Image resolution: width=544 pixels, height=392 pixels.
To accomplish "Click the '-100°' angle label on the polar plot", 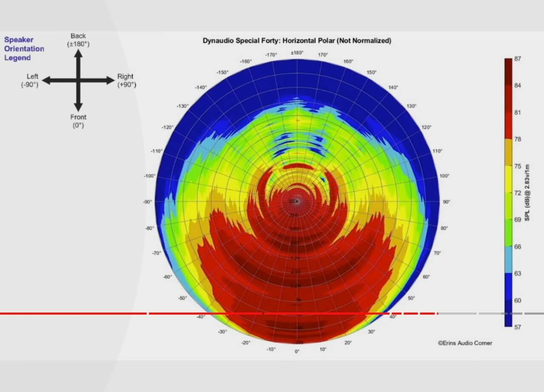I will click(150, 176).
